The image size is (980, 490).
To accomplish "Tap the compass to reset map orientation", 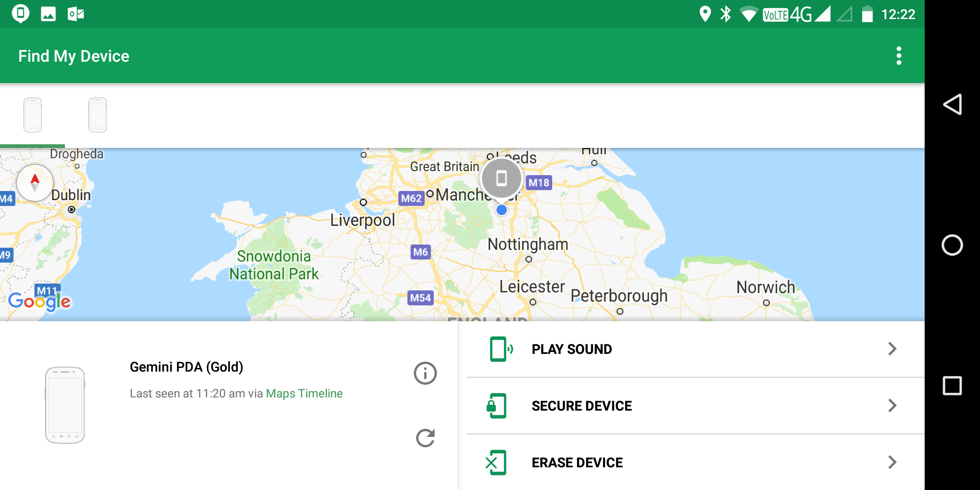I will 35,183.
